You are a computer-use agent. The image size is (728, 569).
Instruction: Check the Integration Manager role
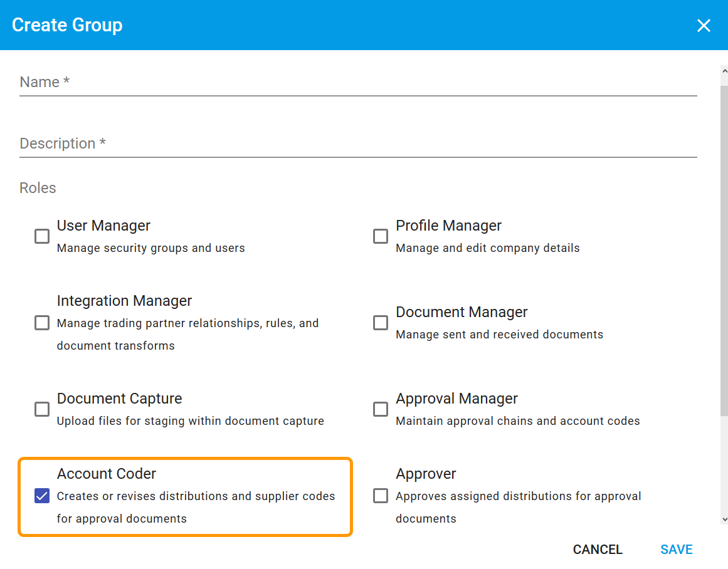(41, 322)
